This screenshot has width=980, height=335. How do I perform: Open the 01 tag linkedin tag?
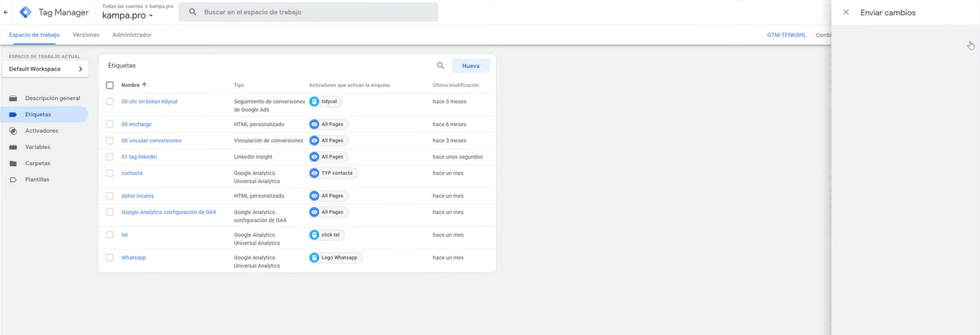[139, 157]
